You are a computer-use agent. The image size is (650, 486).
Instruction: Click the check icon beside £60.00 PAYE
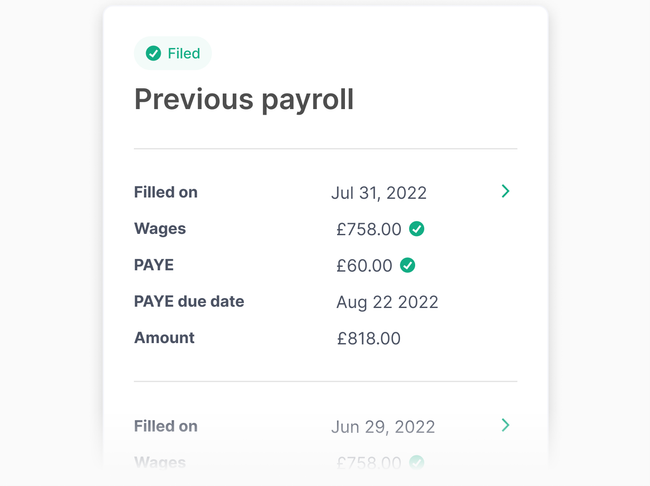[407, 265]
